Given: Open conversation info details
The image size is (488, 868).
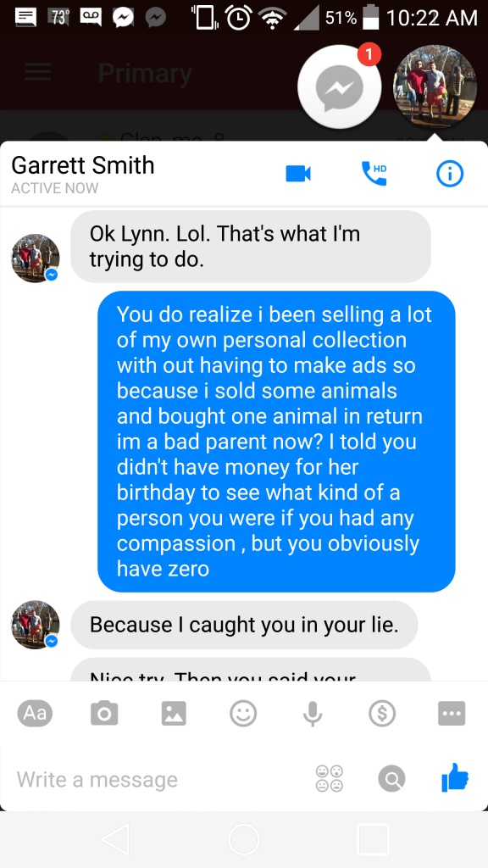Looking at the screenshot, I should tap(449, 174).
